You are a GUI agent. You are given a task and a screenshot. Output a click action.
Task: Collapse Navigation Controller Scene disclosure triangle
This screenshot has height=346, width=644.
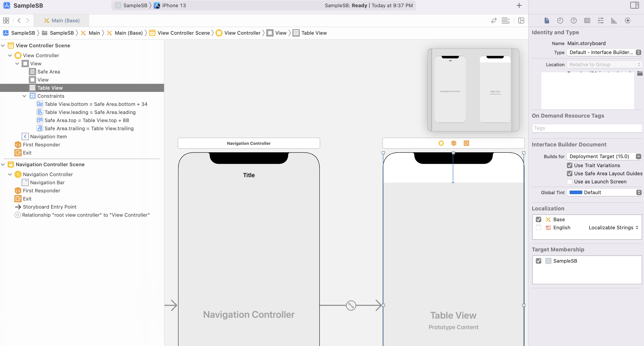pyautogui.click(x=3, y=164)
